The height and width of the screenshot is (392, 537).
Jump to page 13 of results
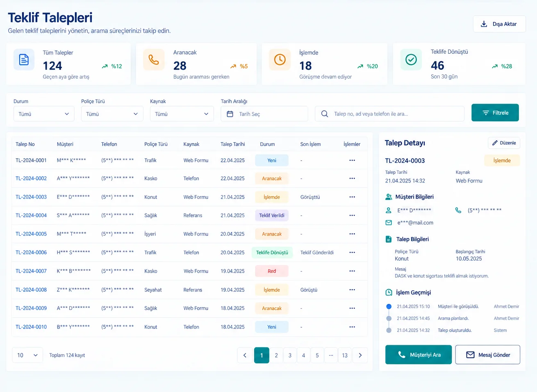[345, 356]
